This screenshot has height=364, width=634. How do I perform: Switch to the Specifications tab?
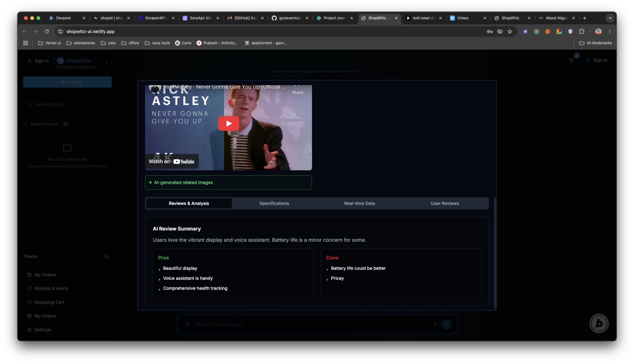pos(274,203)
